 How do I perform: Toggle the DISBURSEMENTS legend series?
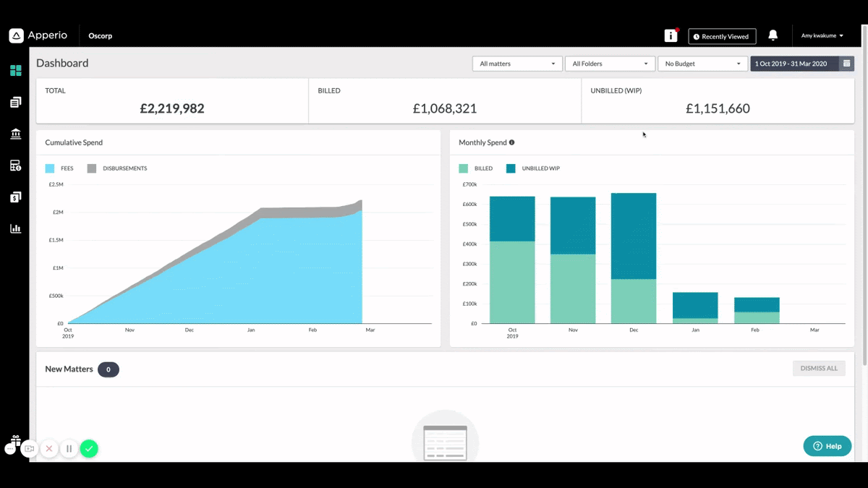[117, 168]
